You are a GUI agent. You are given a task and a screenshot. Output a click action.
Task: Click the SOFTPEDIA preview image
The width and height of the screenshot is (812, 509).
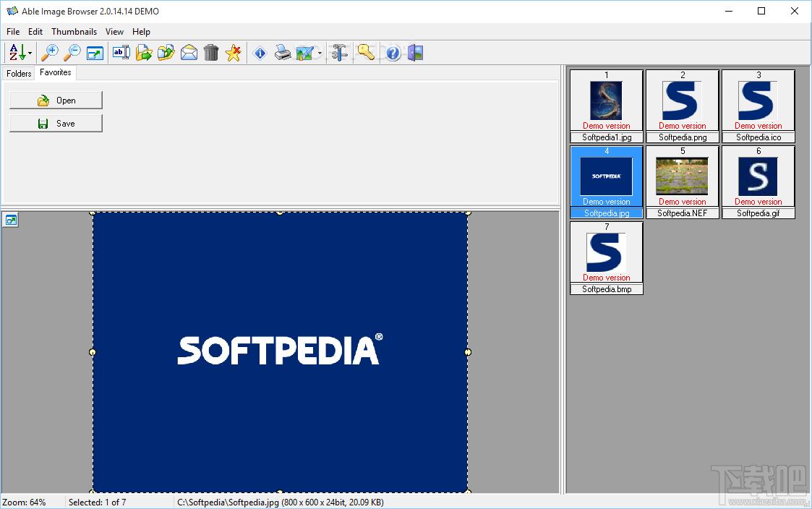coord(280,352)
